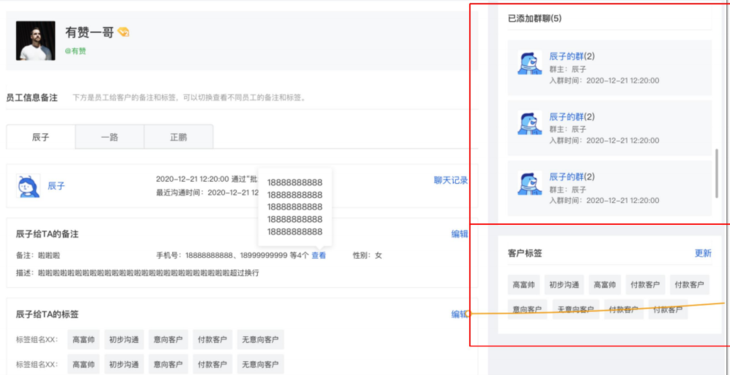Screen dimensions: 730x375
Task: Open the 有赞一哥 profile photo
Action: point(35,41)
